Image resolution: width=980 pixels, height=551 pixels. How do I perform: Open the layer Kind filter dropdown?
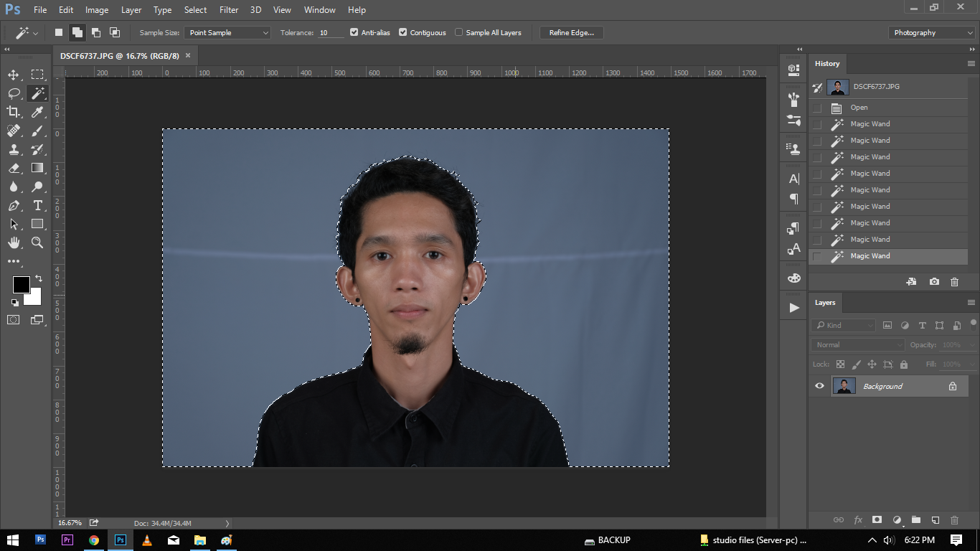click(x=844, y=325)
